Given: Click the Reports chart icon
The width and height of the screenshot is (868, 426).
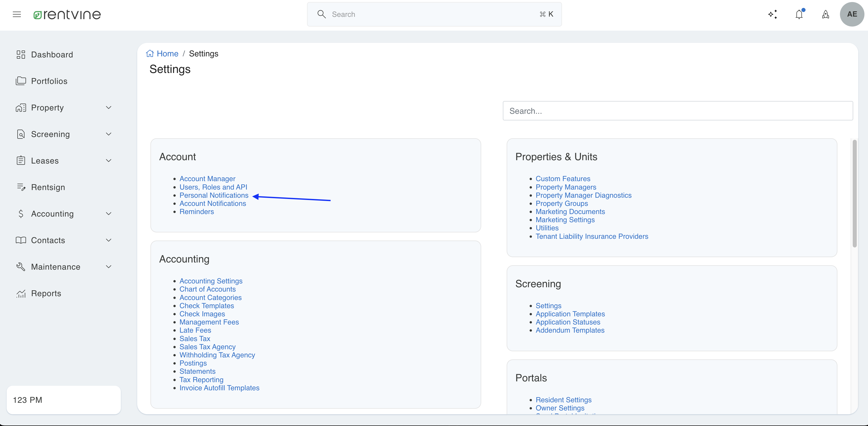Looking at the screenshot, I should click(x=21, y=294).
